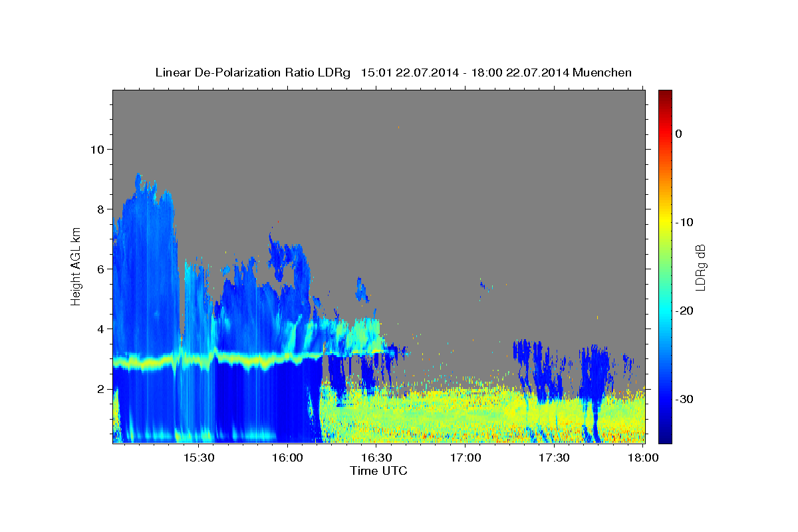Viewport: 798px width, 532px height.
Task: Click the 17:30 time tick label
Action: [554, 458]
